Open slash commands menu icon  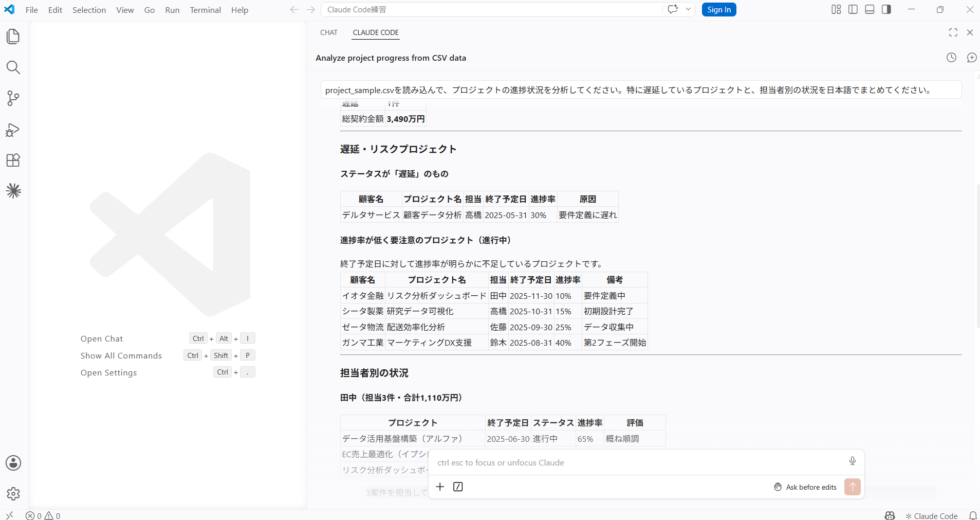coord(458,487)
